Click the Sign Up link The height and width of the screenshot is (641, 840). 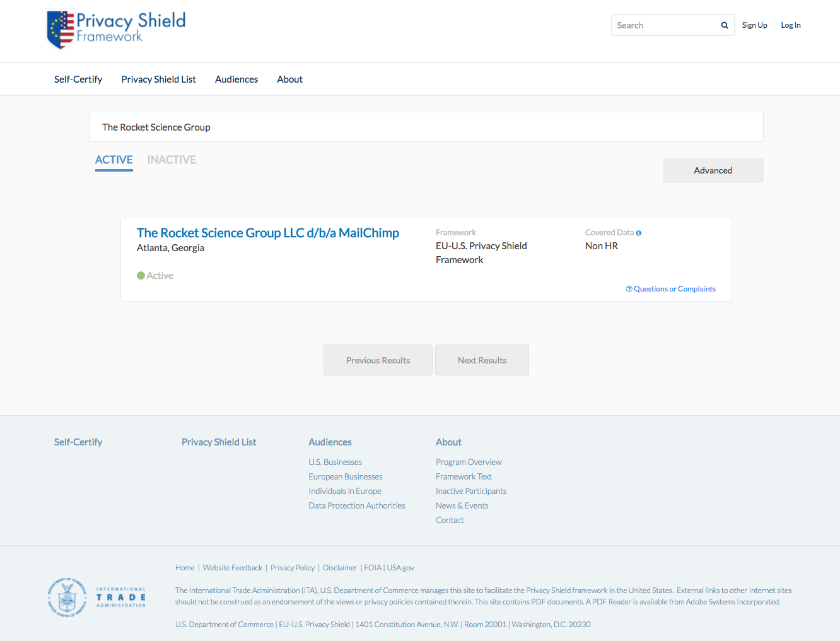pyautogui.click(x=754, y=25)
